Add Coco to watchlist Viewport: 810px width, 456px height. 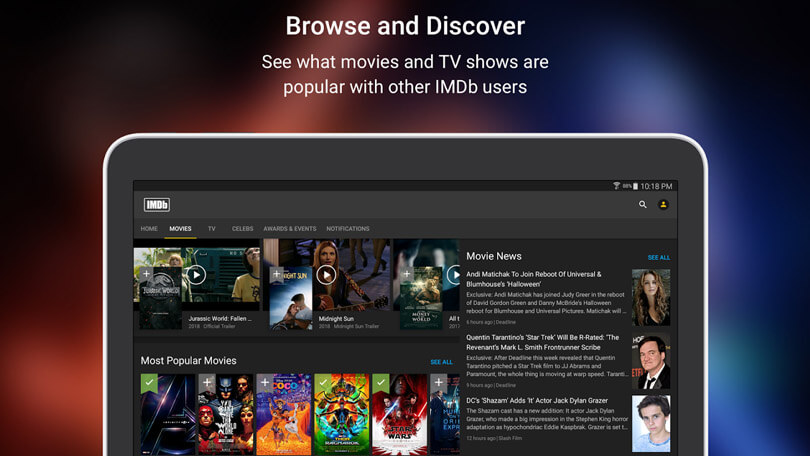click(x=264, y=382)
